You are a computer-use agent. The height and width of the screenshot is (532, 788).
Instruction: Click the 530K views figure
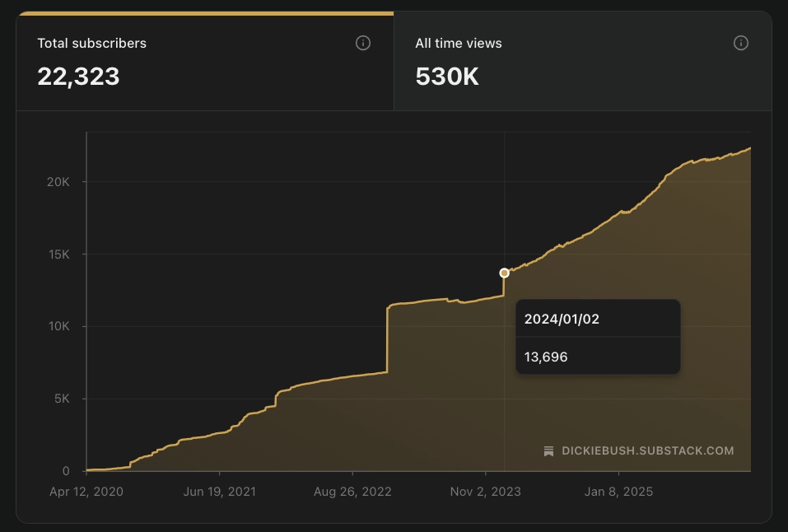pyautogui.click(x=447, y=77)
